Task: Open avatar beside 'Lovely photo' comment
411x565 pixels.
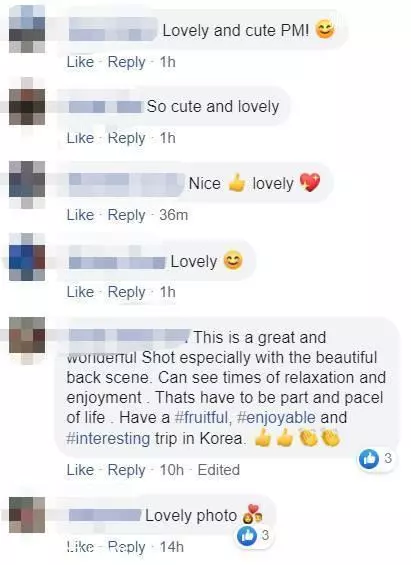Action: (27, 515)
